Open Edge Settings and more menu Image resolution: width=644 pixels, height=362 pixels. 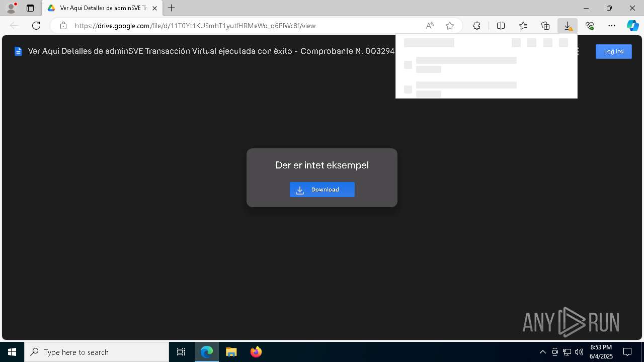612,26
